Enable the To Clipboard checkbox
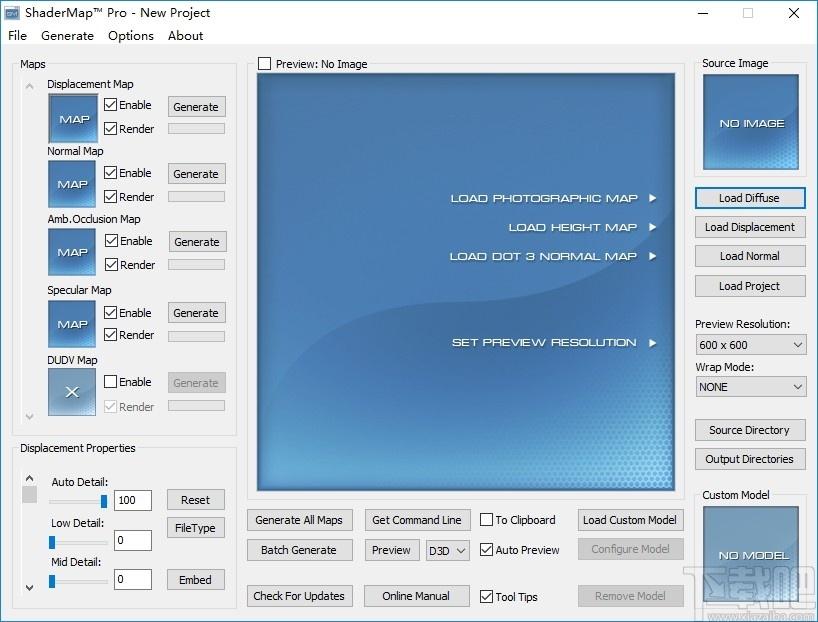The image size is (818, 622). point(486,520)
